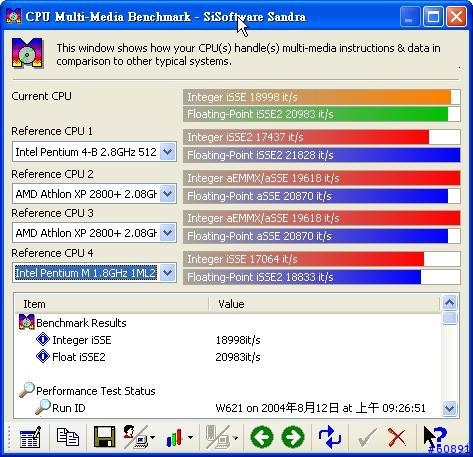The width and height of the screenshot is (473, 457).
Task: Select the Benchmark Results row
Action: [228, 323]
